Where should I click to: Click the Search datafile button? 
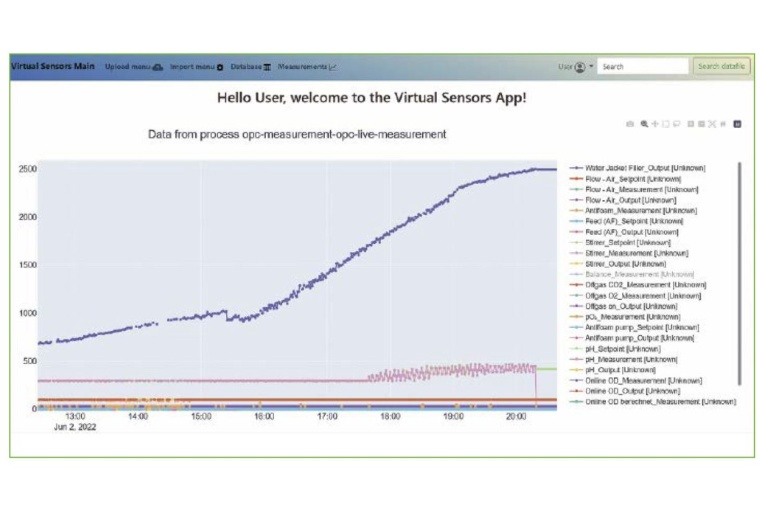(720, 67)
